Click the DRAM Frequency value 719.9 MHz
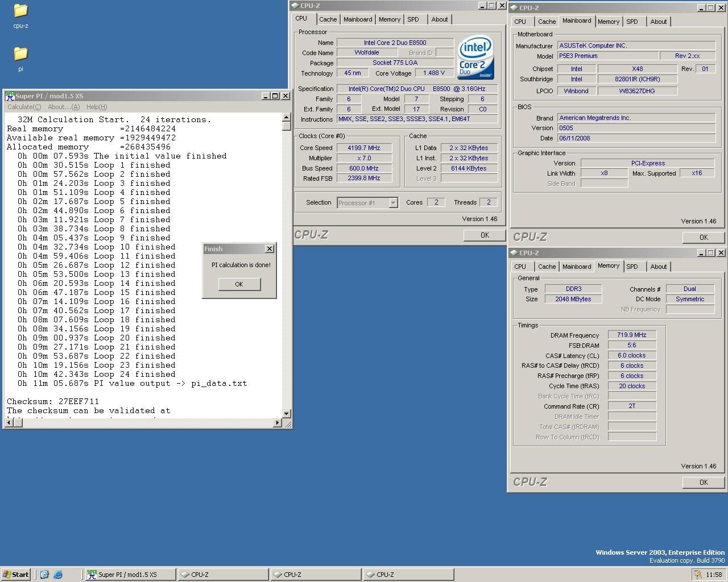This screenshot has width=728, height=582. (x=632, y=335)
